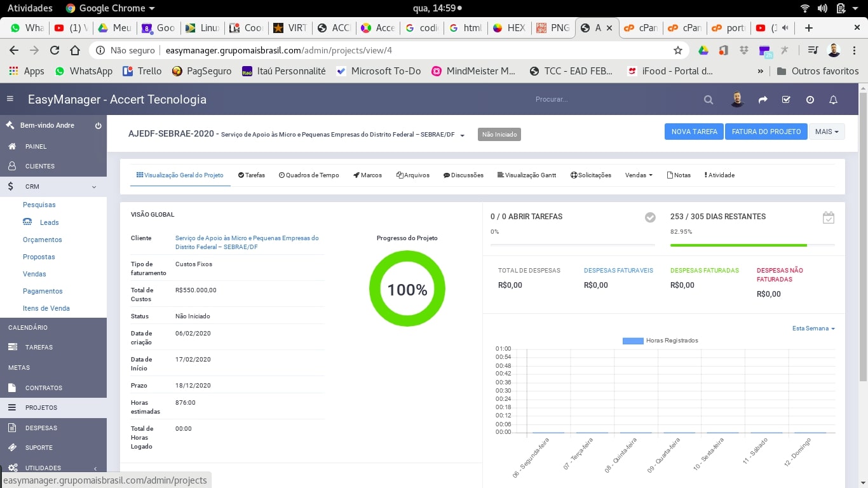Image resolution: width=868 pixels, height=488 pixels.
Task: Click the FATURA DO PROJETO button
Action: coord(766,132)
